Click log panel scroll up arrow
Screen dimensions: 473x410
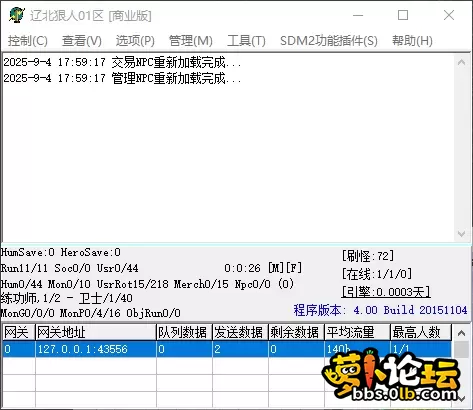tap(462, 62)
